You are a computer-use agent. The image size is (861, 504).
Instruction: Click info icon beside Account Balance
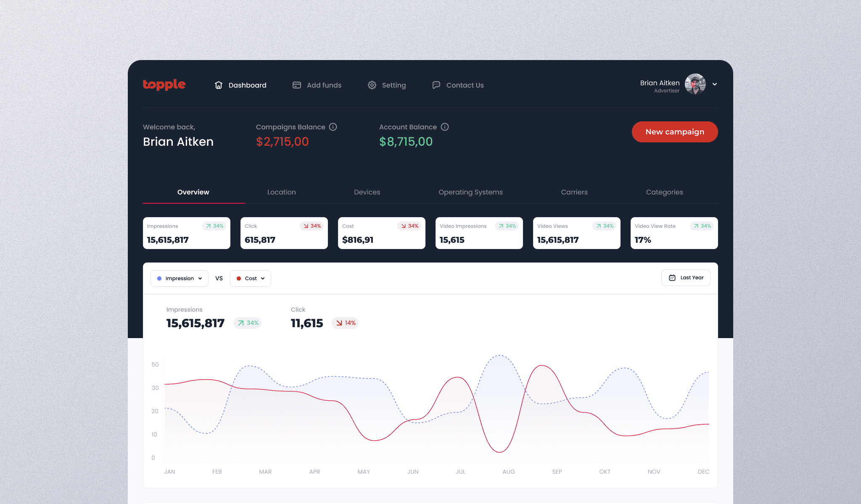[x=445, y=127]
